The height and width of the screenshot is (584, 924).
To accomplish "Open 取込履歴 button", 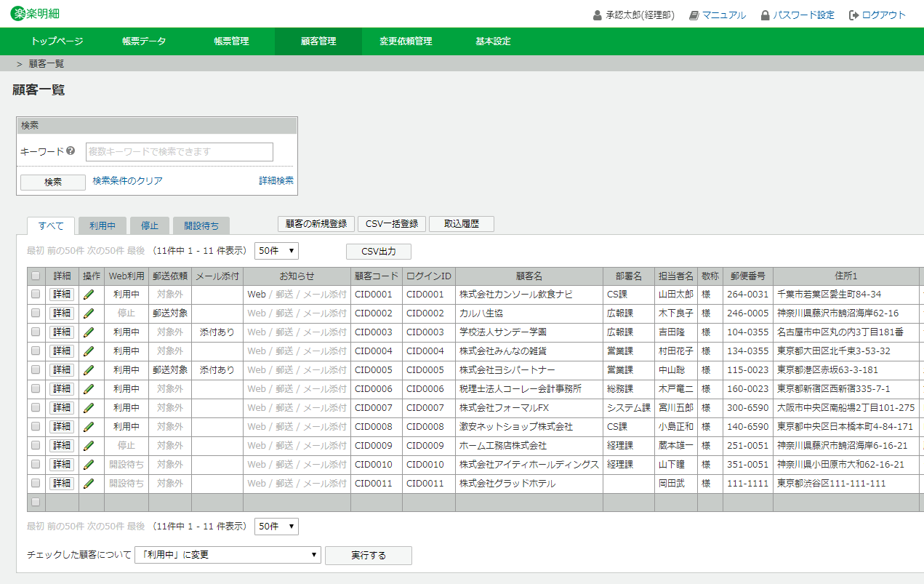I will (462, 224).
